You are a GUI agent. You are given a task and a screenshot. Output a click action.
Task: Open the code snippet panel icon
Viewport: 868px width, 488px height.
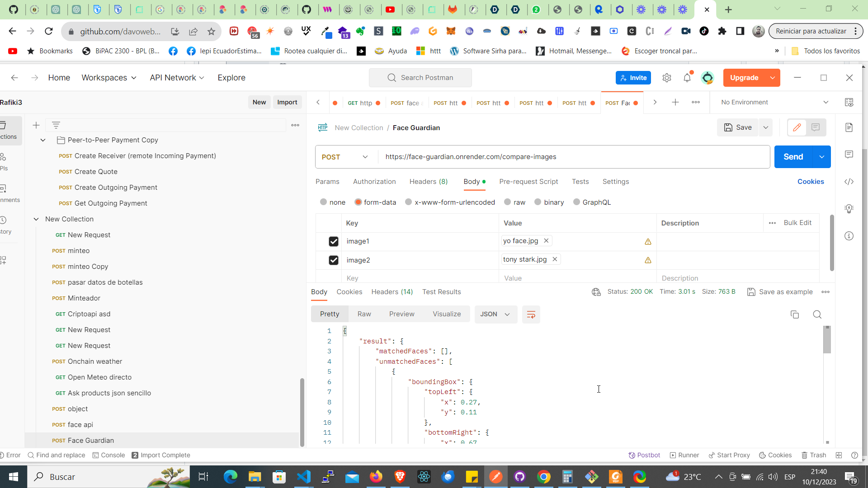[849, 182]
